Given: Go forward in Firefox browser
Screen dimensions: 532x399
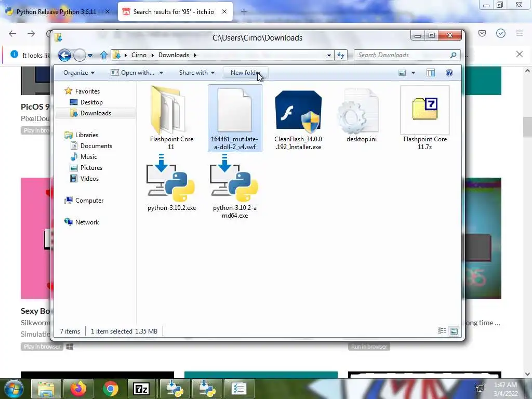Looking at the screenshot, I should [x=31, y=34].
